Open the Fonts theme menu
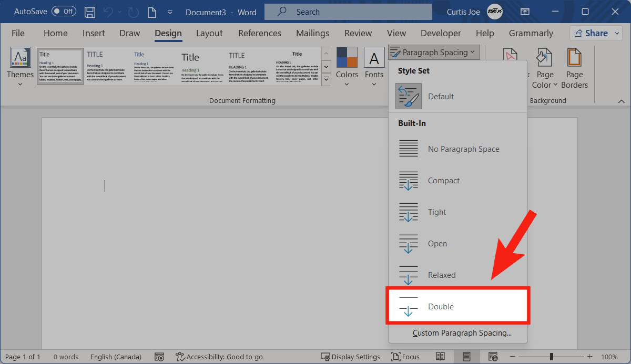This screenshot has height=364, width=631. click(374, 66)
